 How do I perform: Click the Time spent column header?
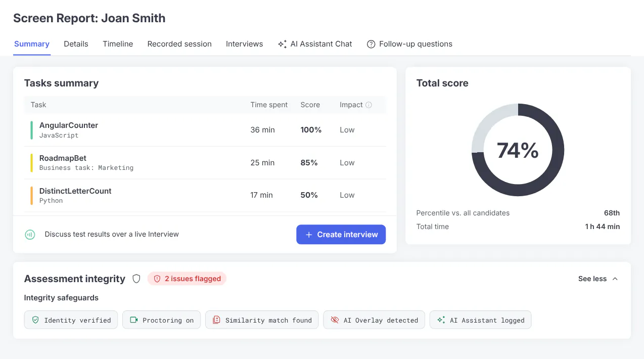pos(269,105)
